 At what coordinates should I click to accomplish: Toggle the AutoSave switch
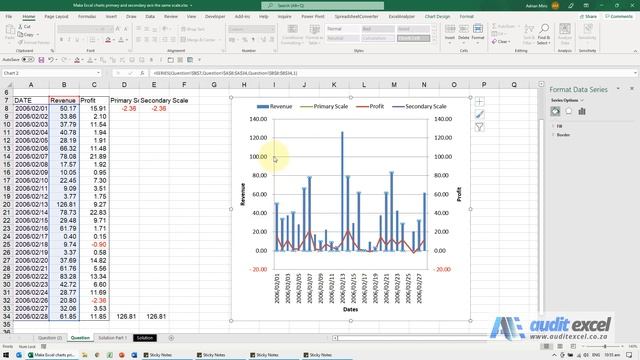click(28, 60)
